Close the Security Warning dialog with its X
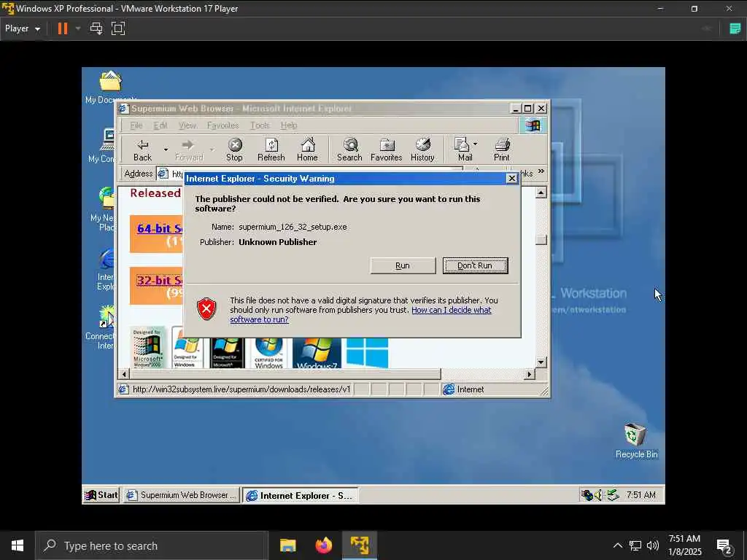This screenshot has width=747, height=560. tap(511, 178)
